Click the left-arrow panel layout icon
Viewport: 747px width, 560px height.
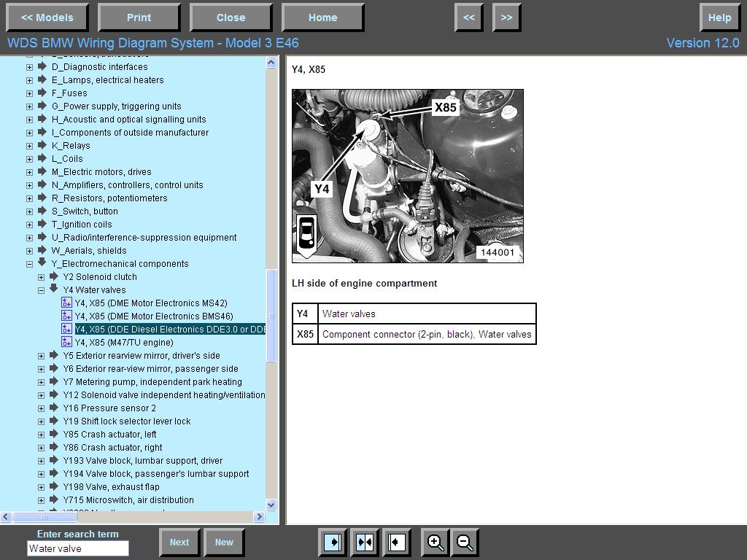pyautogui.click(x=396, y=542)
